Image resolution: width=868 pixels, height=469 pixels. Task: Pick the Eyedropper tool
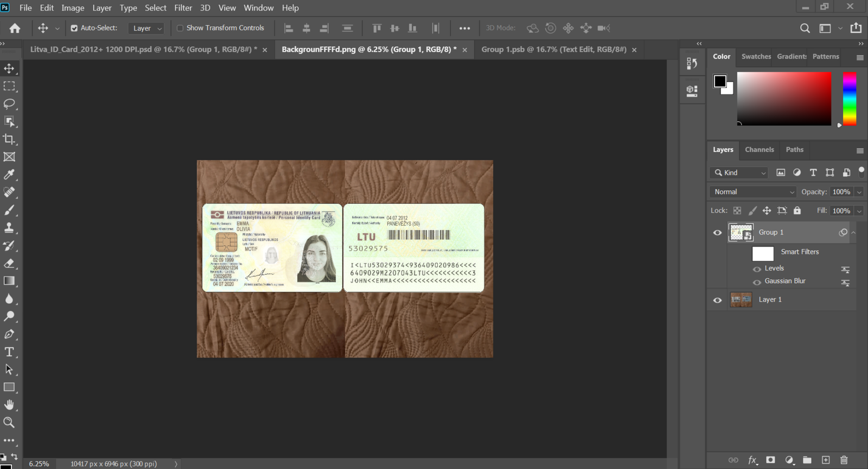click(9, 175)
